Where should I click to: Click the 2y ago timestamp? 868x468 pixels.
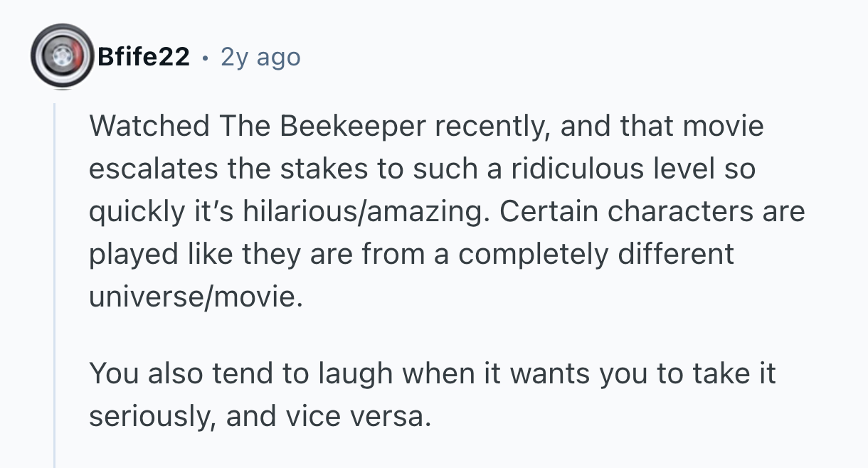click(x=260, y=57)
